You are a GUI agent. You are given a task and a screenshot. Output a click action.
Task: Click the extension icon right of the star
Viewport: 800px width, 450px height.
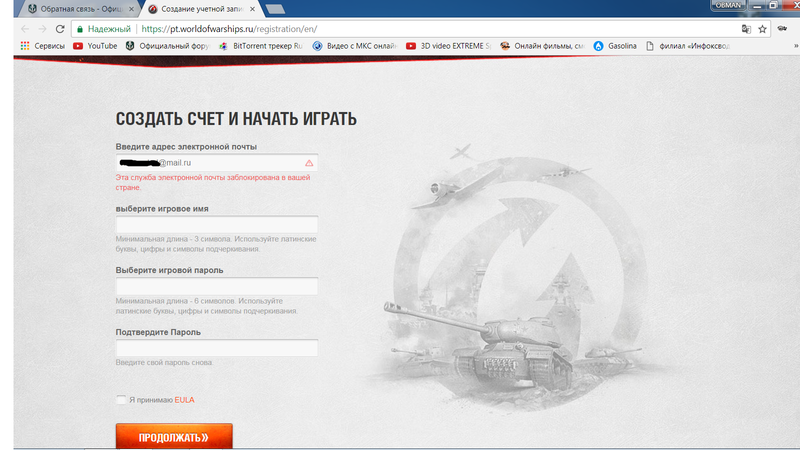coord(782,29)
